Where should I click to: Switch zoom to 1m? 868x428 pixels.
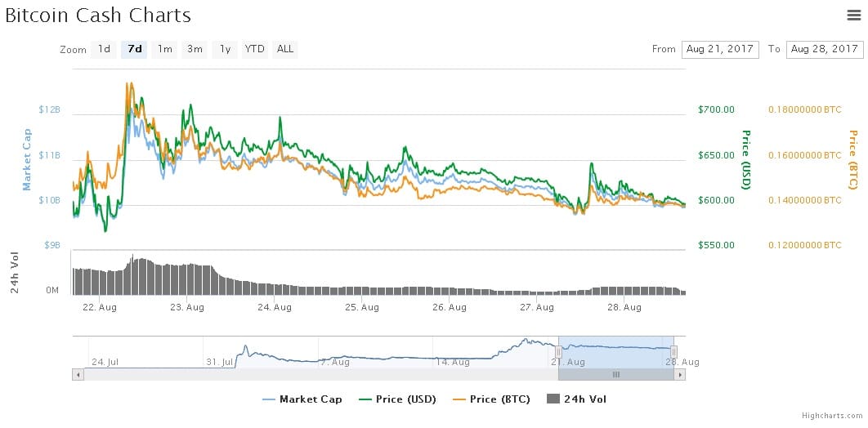click(x=164, y=49)
